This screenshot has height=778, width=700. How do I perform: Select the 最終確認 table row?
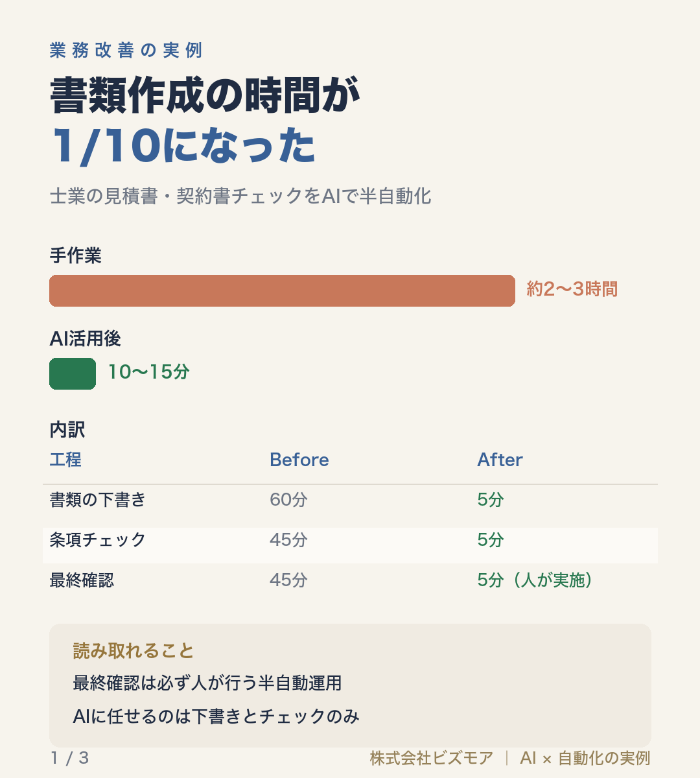[x=350, y=580]
